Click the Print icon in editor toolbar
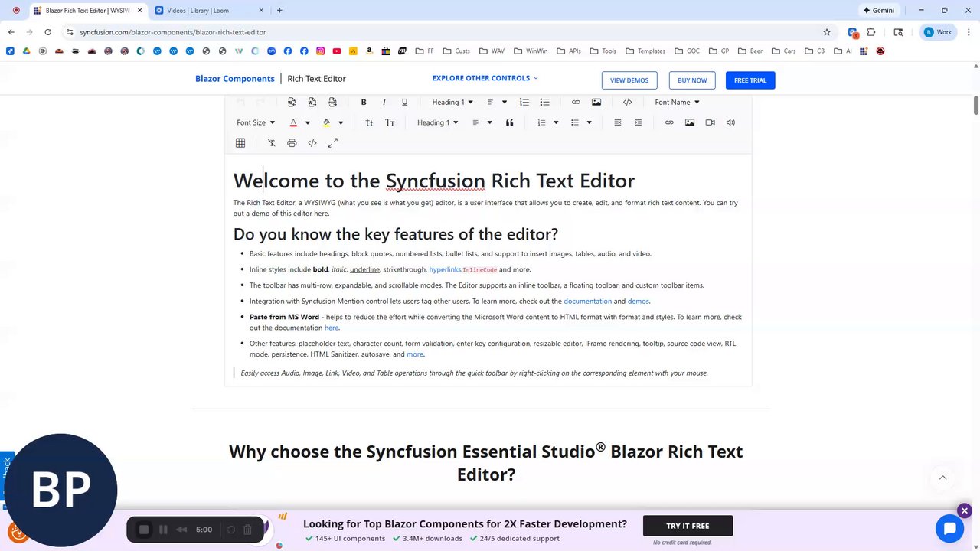The image size is (980, 551). click(x=292, y=143)
